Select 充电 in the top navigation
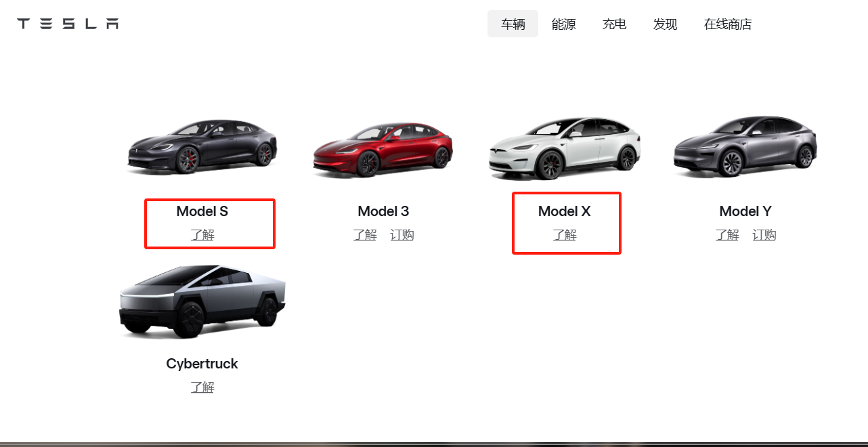868x447 pixels. (614, 24)
